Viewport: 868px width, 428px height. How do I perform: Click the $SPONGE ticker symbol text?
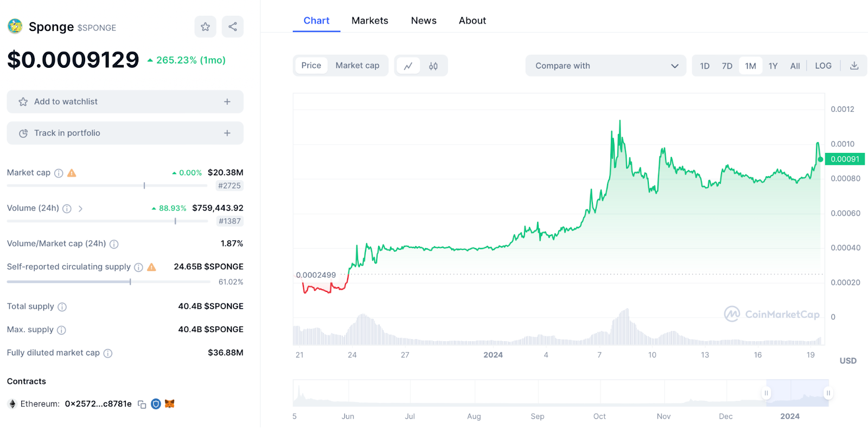[97, 28]
